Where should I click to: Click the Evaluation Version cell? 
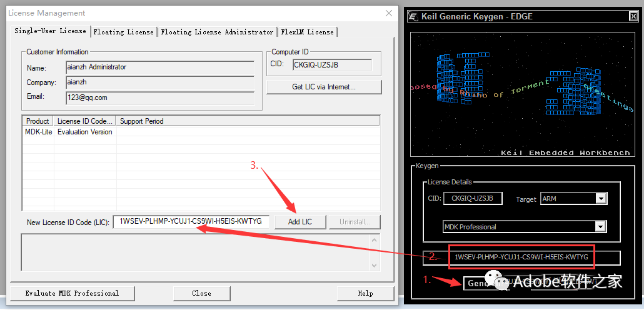84,132
